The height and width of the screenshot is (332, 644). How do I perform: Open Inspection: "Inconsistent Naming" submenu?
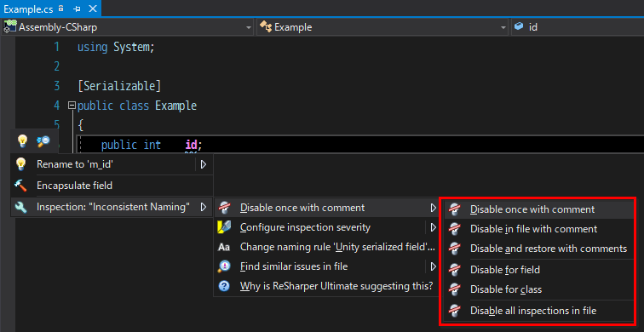(112, 207)
